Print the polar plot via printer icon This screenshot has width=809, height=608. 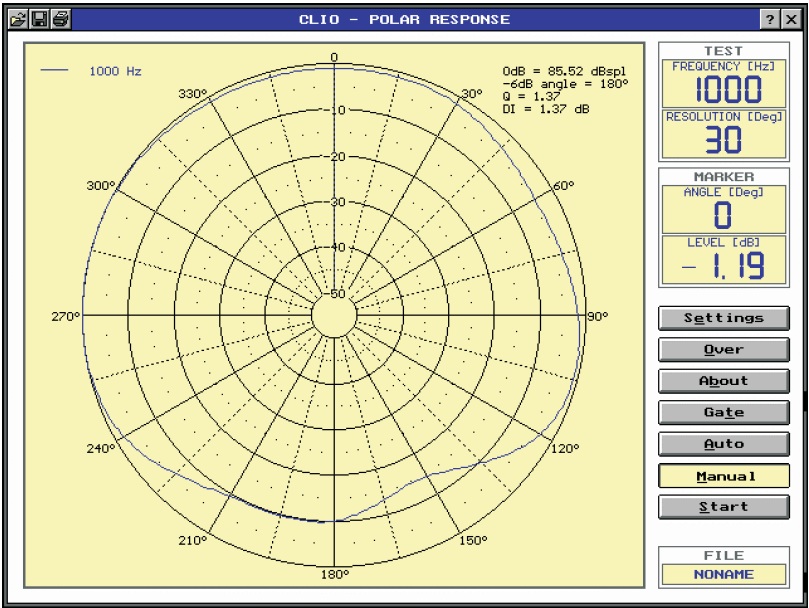click(60, 20)
